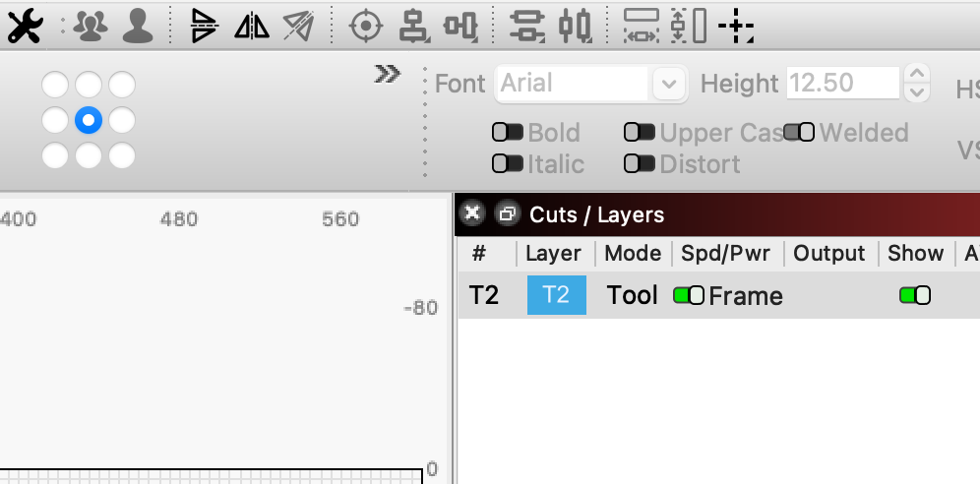The height and width of the screenshot is (484, 980).
Task: Click the Mode column header
Action: (x=633, y=253)
